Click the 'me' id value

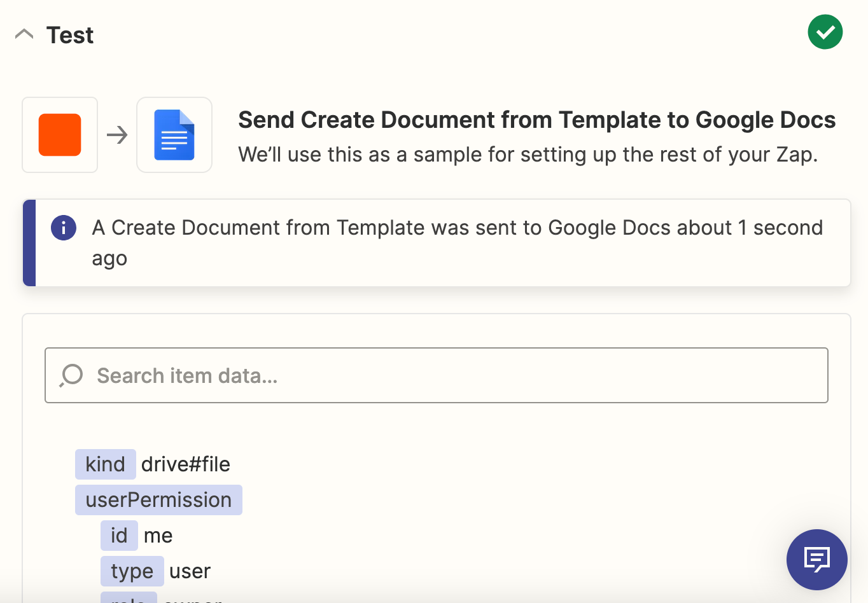(x=158, y=536)
